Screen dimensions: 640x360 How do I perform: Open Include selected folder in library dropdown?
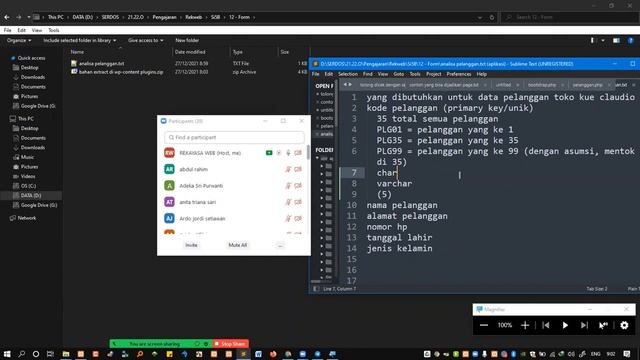[80, 40]
